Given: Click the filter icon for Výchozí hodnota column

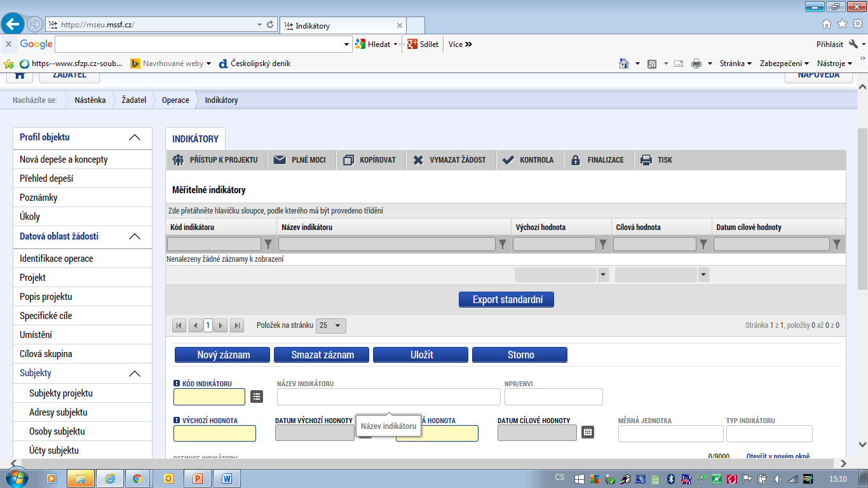Looking at the screenshot, I should tap(603, 244).
